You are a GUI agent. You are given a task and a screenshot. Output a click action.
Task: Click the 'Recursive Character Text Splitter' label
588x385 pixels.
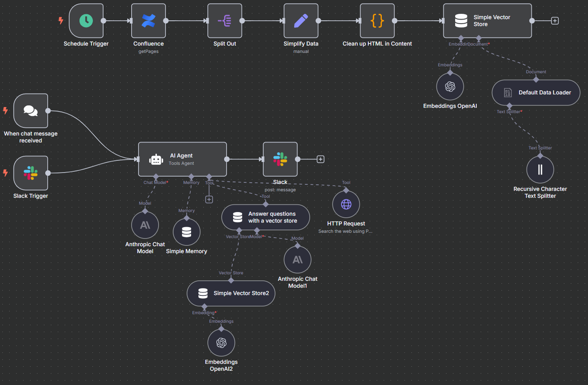(540, 192)
